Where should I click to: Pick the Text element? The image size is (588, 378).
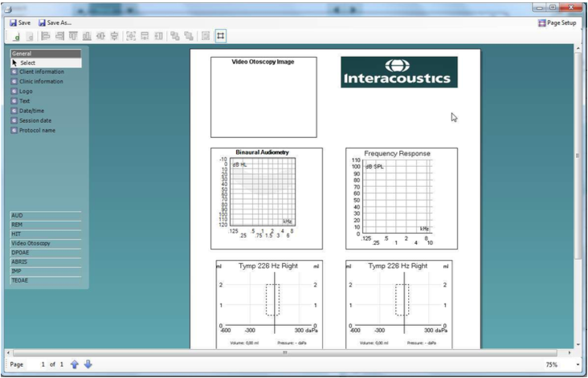pyautogui.click(x=24, y=101)
